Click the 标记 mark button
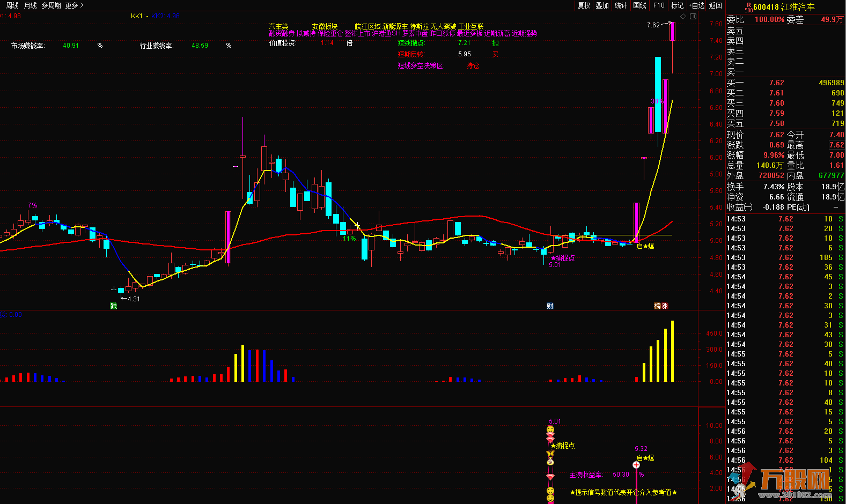Viewport: 846px width, 504px height. coord(678,5)
